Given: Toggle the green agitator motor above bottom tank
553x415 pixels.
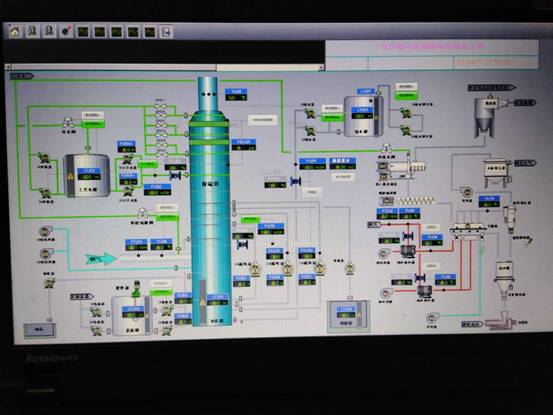Looking at the screenshot, I should (136, 288).
